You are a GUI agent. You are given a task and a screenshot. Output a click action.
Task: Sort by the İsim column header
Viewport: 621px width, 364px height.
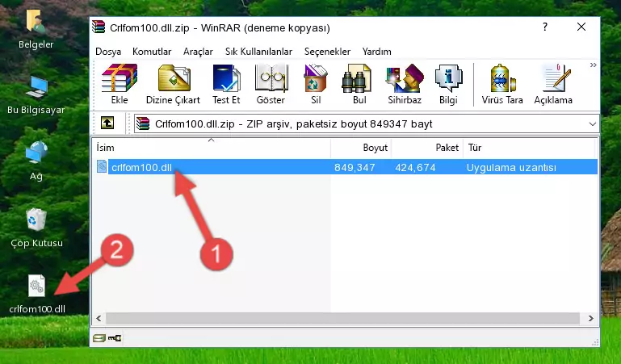pos(212,148)
